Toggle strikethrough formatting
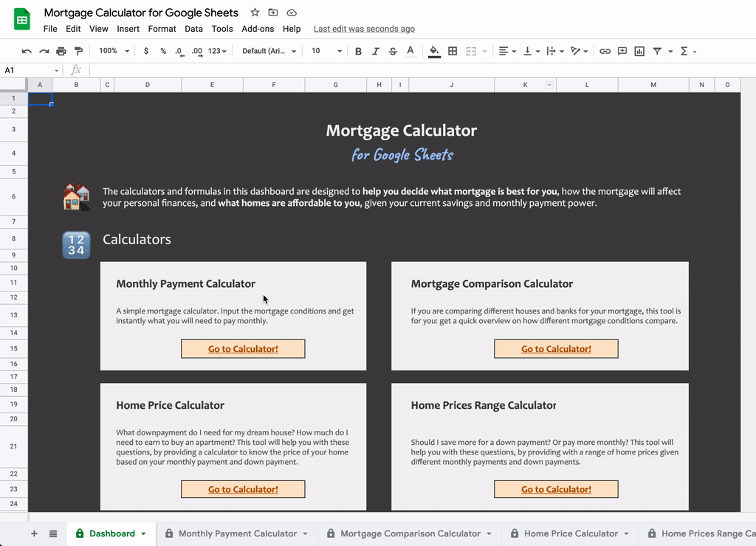The width and height of the screenshot is (756, 546). [x=393, y=51]
